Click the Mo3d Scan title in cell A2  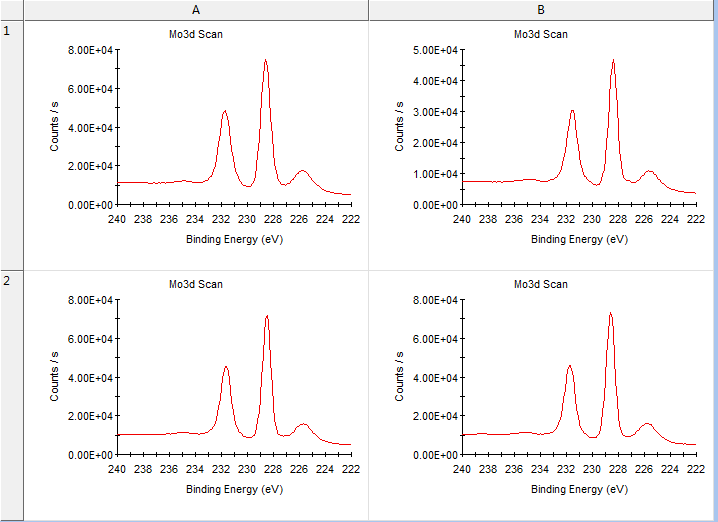(x=196, y=284)
